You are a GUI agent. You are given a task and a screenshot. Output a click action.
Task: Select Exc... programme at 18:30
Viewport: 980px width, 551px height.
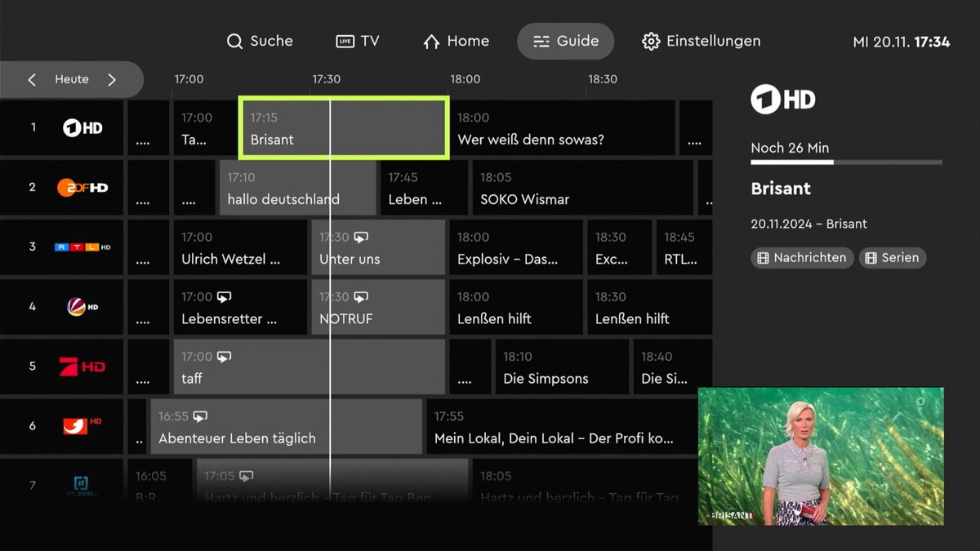tap(620, 247)
